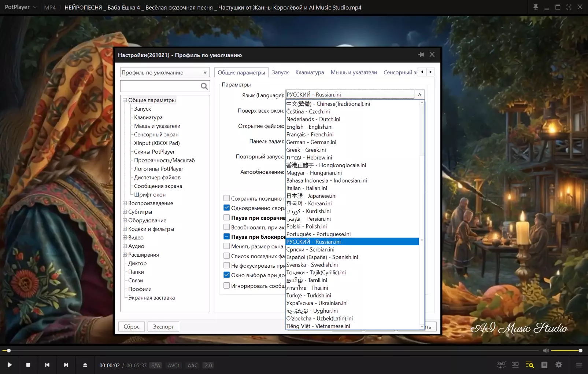Collapse the 'Общие параметры' tree node
588x374 pixels.
(x=125, y=100)
